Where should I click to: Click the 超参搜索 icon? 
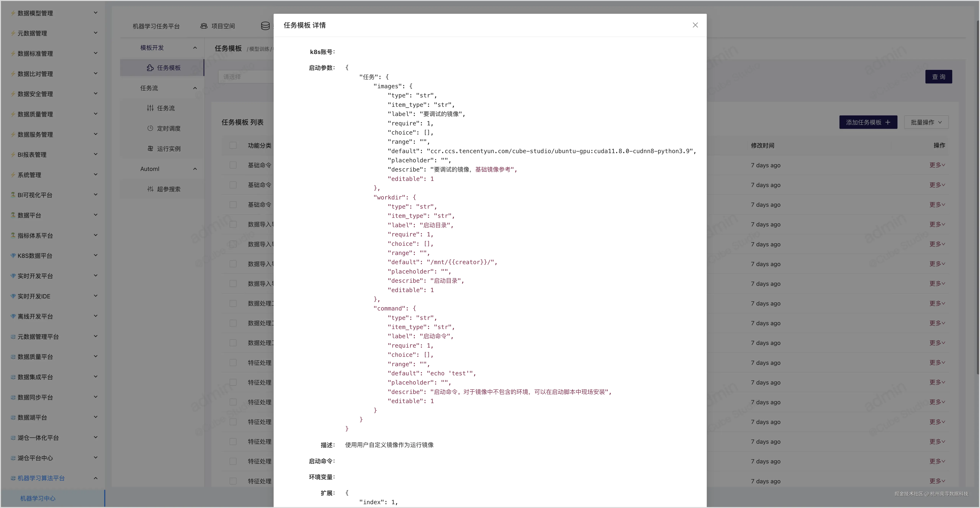[150, 189]
